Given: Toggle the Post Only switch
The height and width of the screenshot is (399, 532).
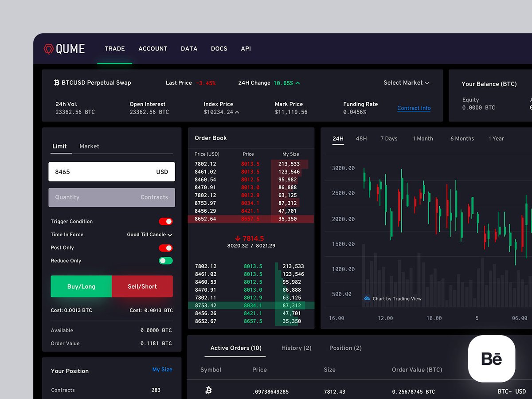Looking at the screenshot, I should pyautogui.click(x=166, y=248).
